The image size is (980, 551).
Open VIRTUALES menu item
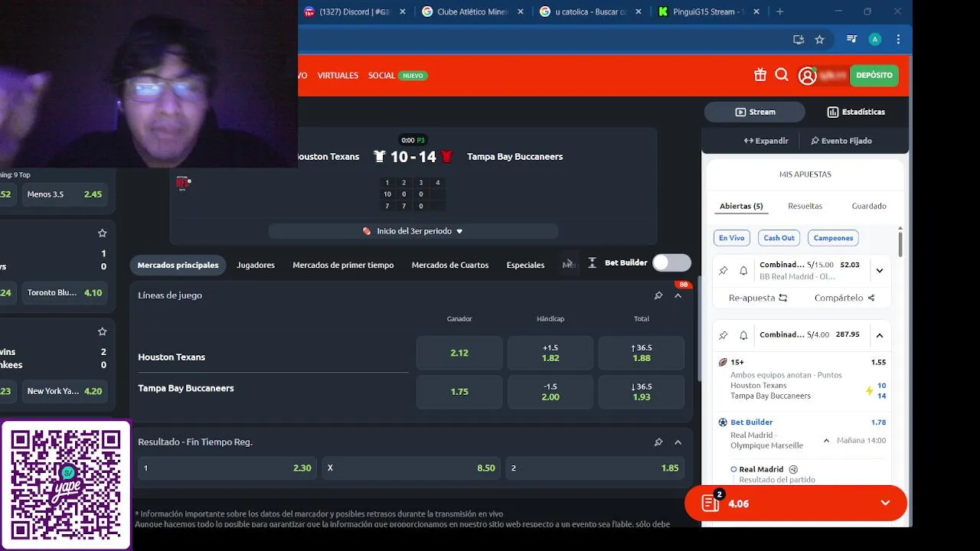click(338, 76)
